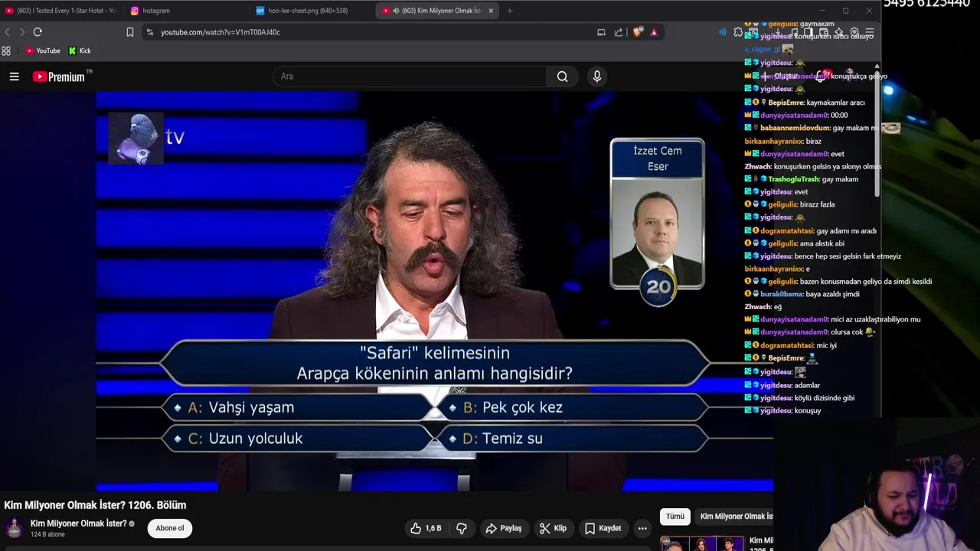
Task: Click the video title '1206. Bölüm'
Action: tap(95, 505)
